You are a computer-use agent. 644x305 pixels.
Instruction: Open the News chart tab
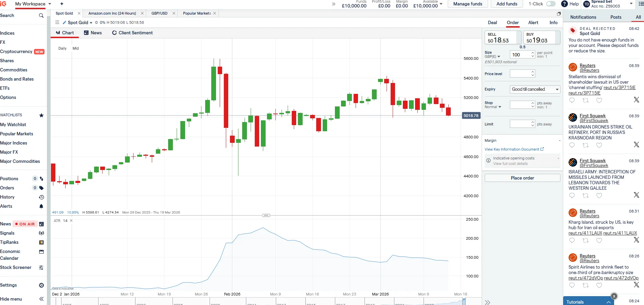[93, 33]
